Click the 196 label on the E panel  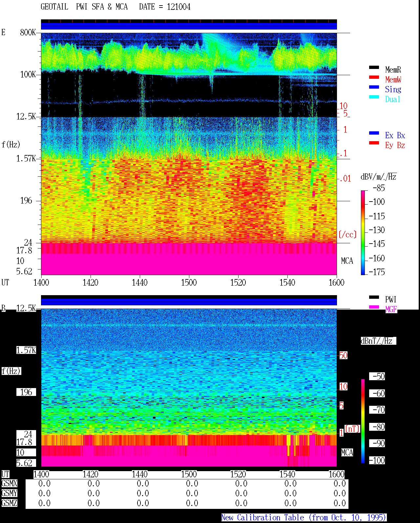click(x=26, y=200)
